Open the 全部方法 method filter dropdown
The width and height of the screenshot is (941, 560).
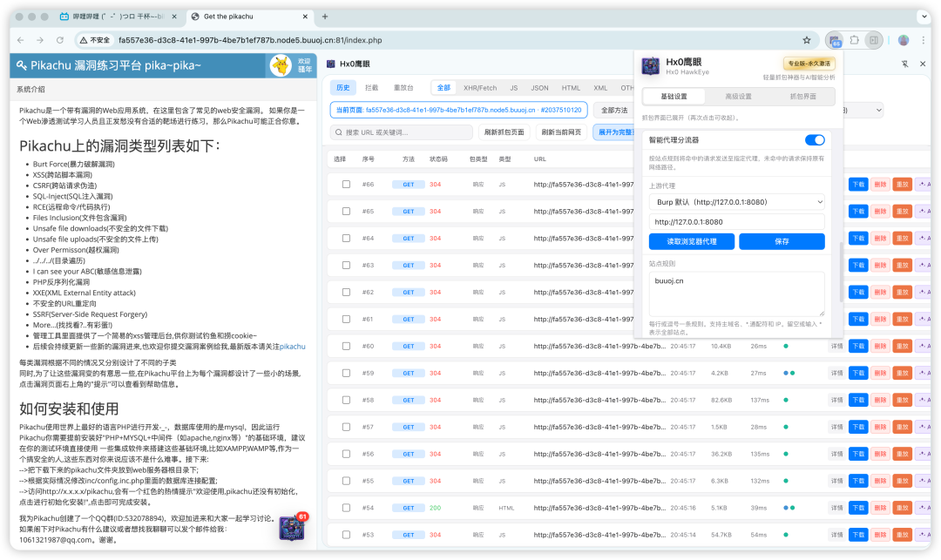614,111
